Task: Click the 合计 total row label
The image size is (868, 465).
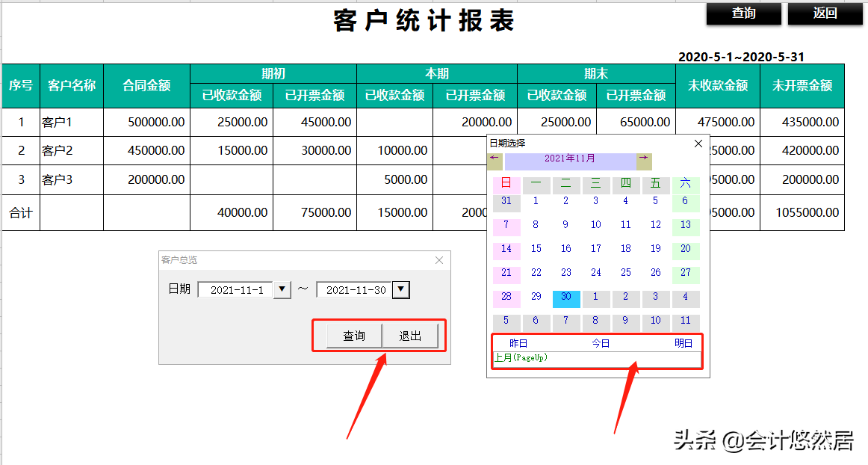Action: tap(20, 212)
